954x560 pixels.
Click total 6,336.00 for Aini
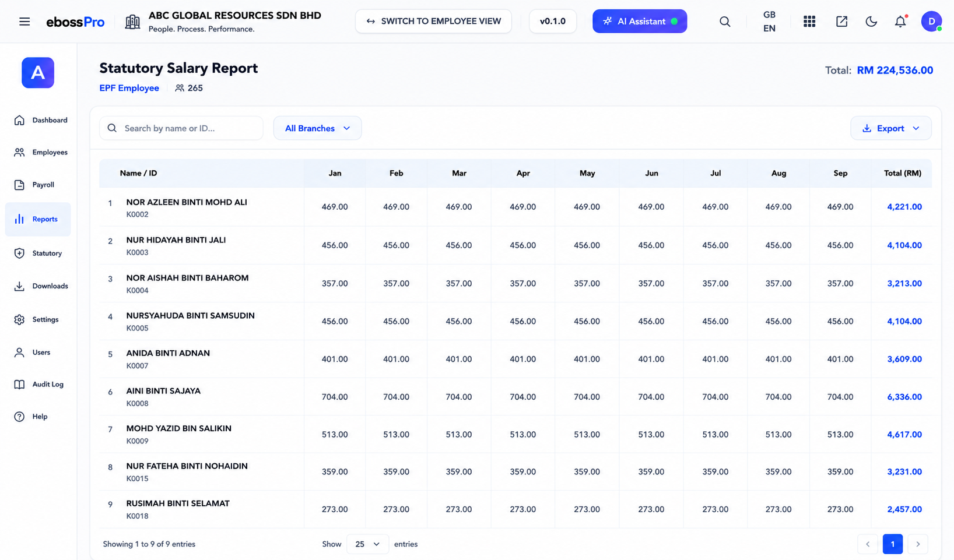tap(904, 397)
